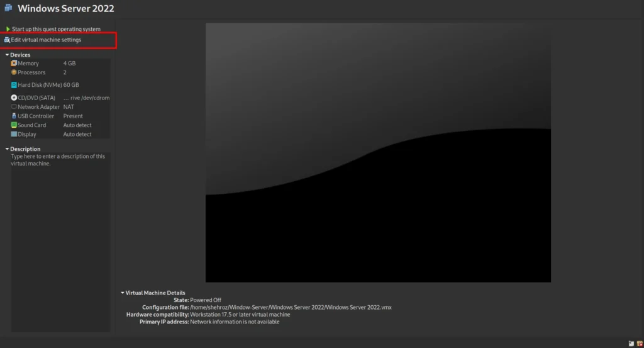Select the USB Controller row label
The width and height of the screenshot is (644, 348).
[36, 116]
